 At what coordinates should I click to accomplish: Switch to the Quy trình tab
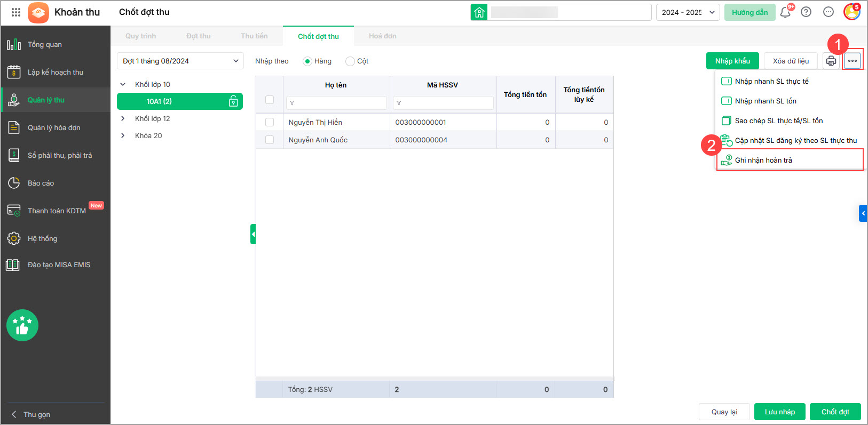point(141,36)
